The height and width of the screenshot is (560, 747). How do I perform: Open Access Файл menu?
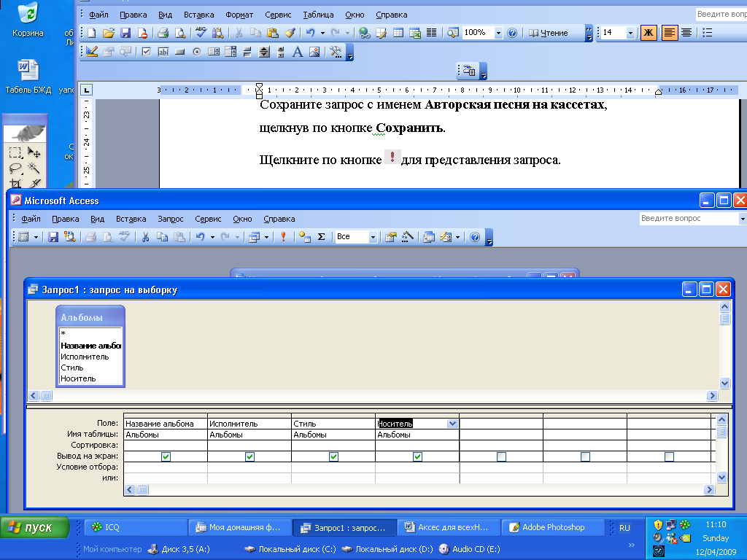pos(31,219)
